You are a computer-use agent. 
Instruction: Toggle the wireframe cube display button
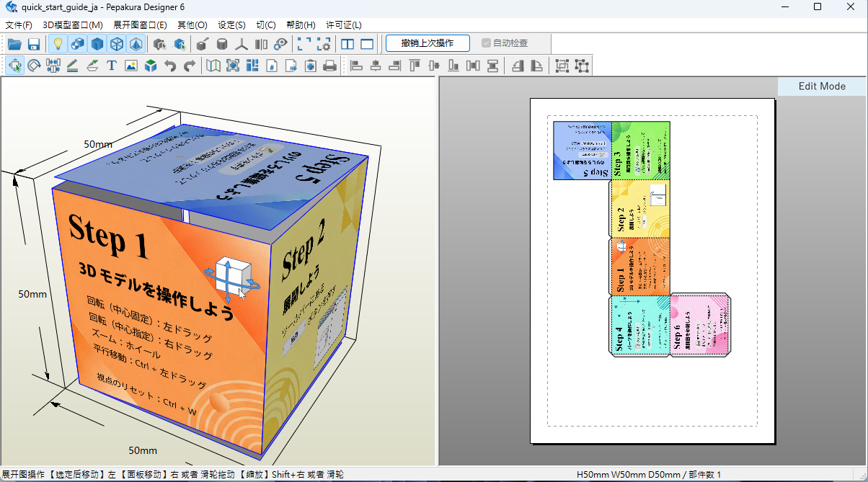pos(116,44)
